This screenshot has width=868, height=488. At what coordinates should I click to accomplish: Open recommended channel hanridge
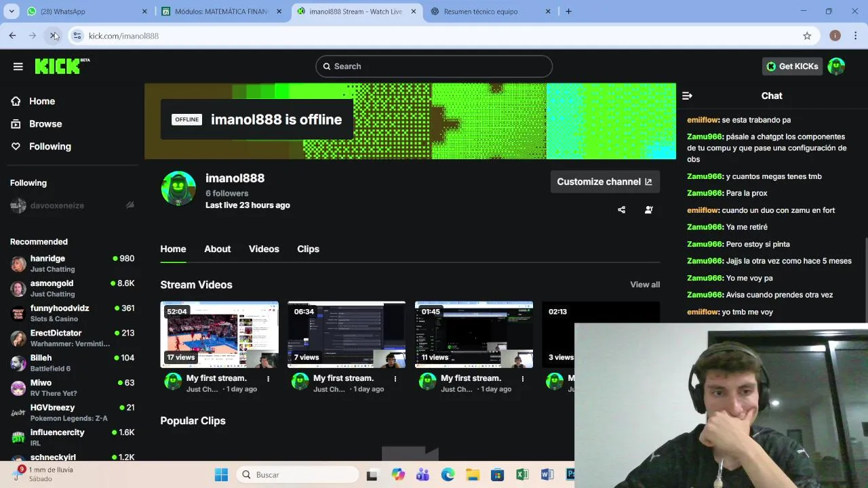click(72, 264)
